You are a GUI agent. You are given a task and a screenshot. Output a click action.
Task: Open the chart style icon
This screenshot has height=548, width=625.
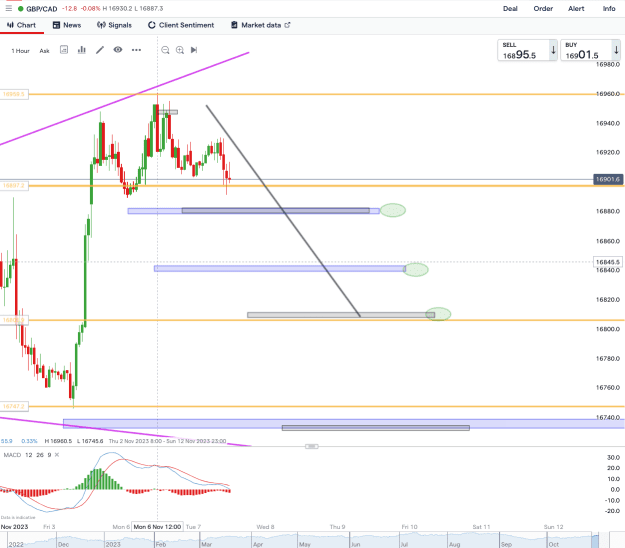pyautogui.click(x=64, y=50)
